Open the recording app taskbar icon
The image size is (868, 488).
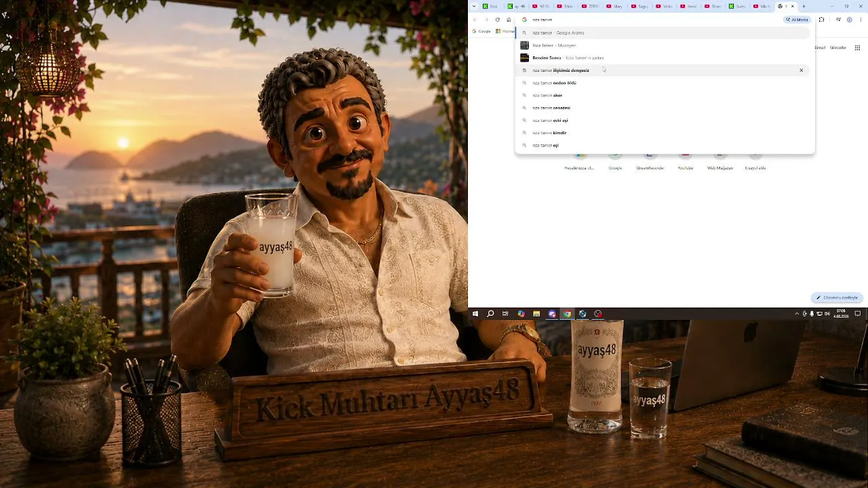(x=598, y=314)
